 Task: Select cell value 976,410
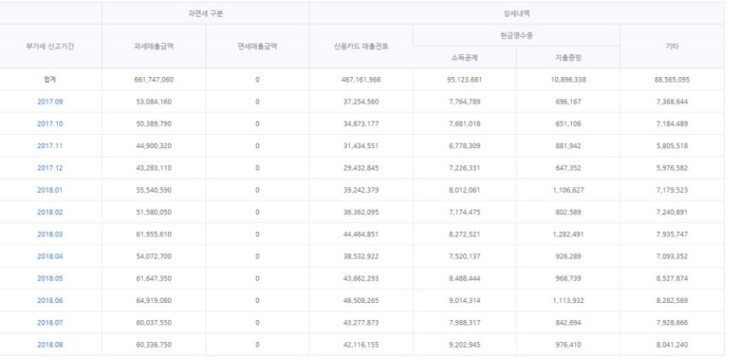point(568,345)
